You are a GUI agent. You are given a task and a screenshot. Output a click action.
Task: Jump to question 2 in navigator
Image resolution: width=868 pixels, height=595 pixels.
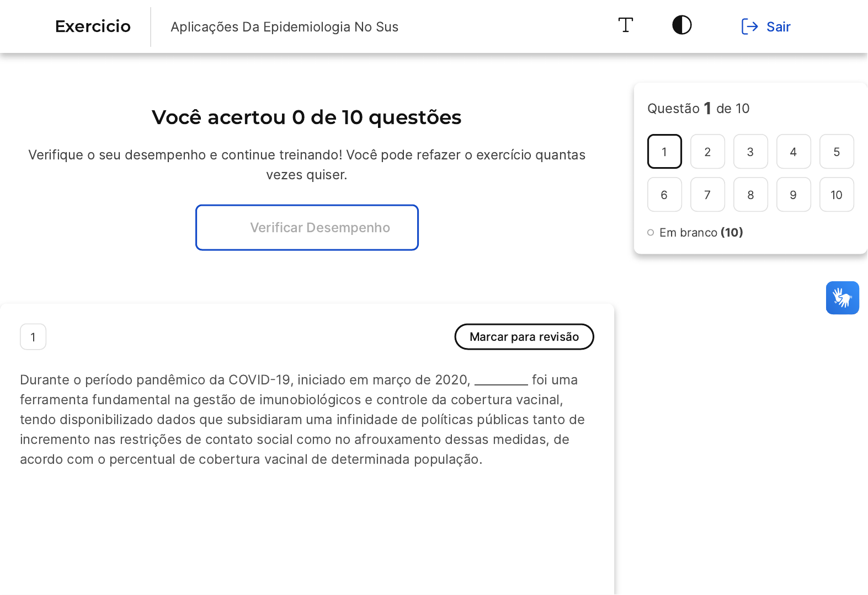coord(707,152)
